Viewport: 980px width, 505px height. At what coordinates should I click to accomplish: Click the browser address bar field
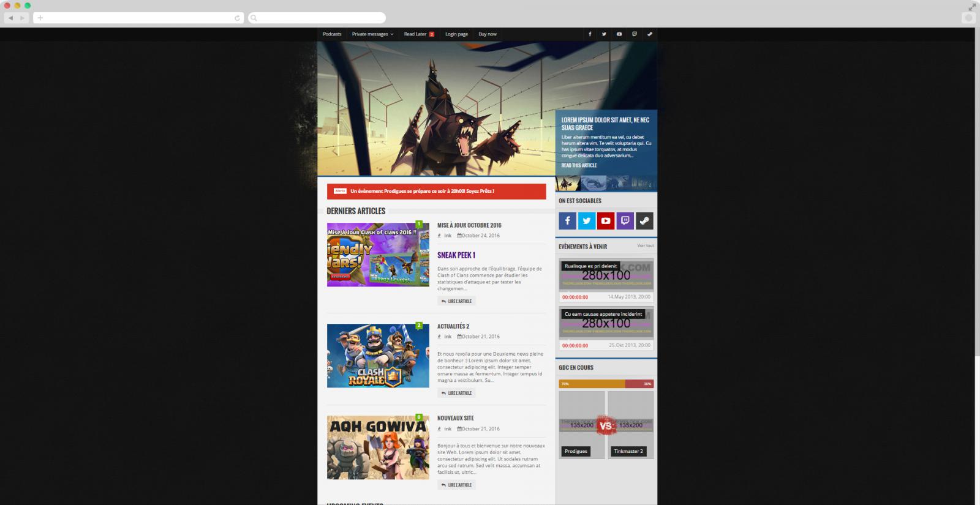[139, 18]
